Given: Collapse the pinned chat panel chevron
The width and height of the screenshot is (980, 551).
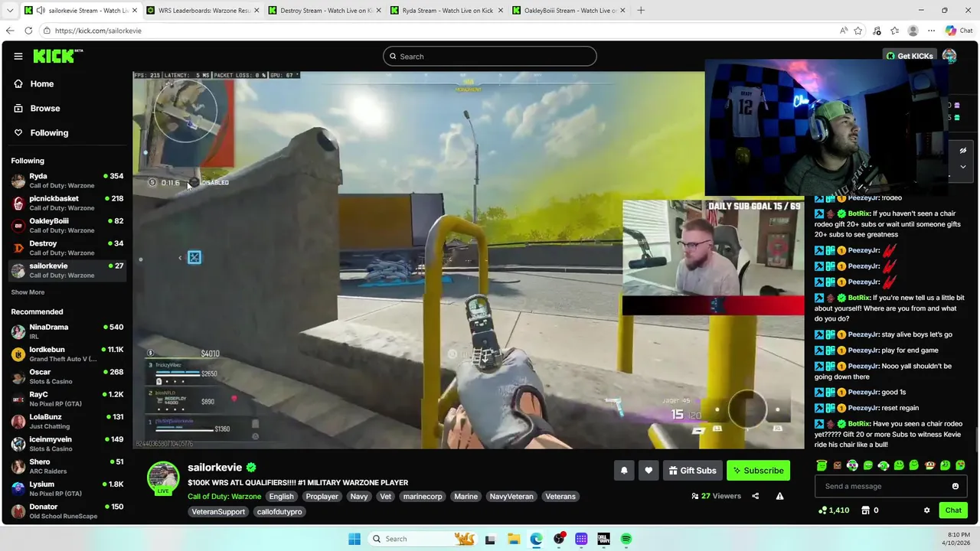Looking at the screenshot, I should [962, 167].
